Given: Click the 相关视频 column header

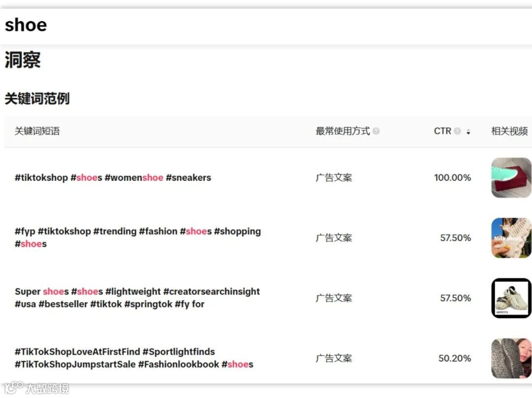Looking at the screenshot, I should click(509, 132).
